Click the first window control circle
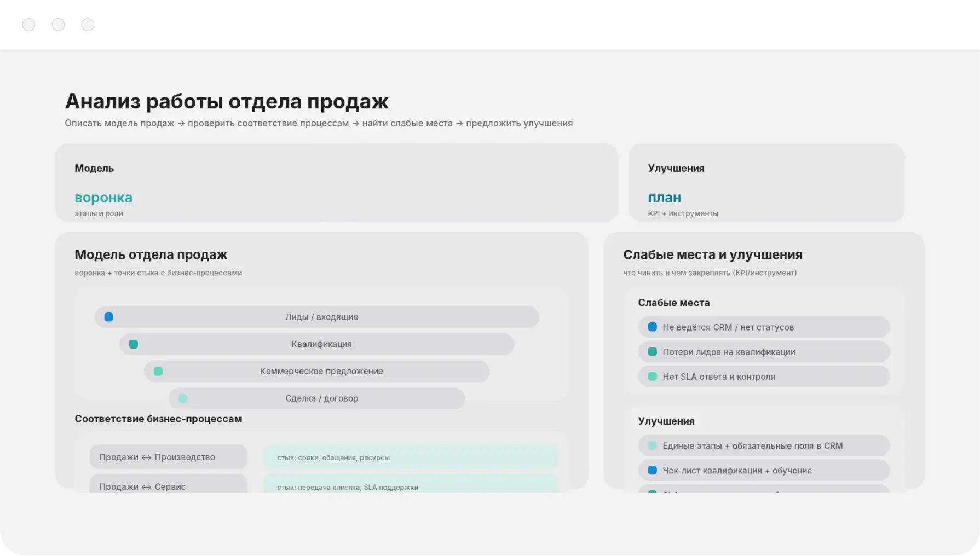The image size is (980, 556). 29,25
